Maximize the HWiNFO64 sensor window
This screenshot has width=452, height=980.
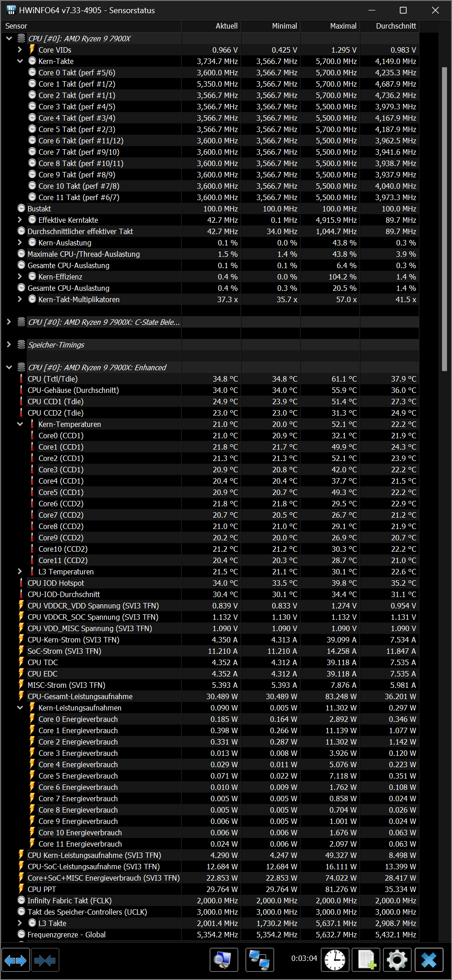pyautogui.click(x=403, y=10)
